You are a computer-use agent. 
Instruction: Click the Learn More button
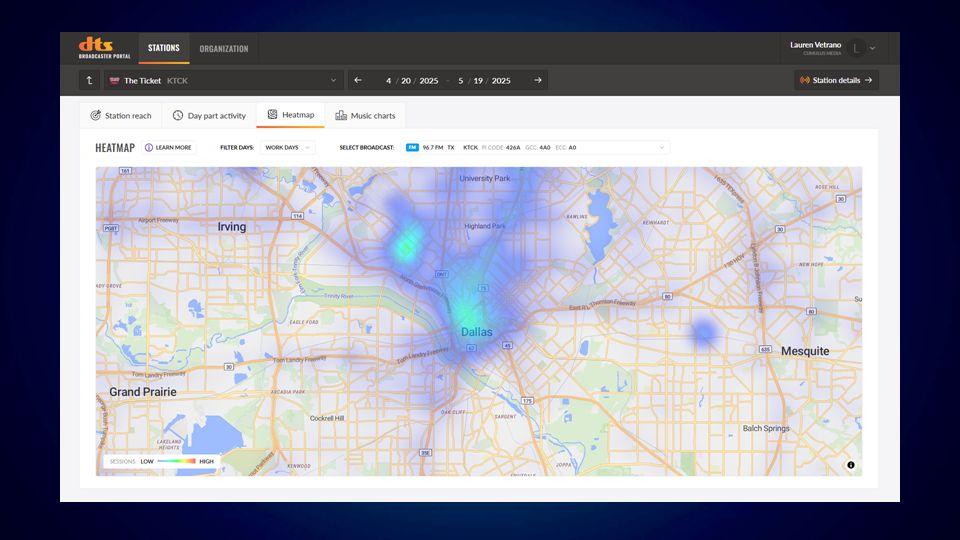[x=168, y=148]
